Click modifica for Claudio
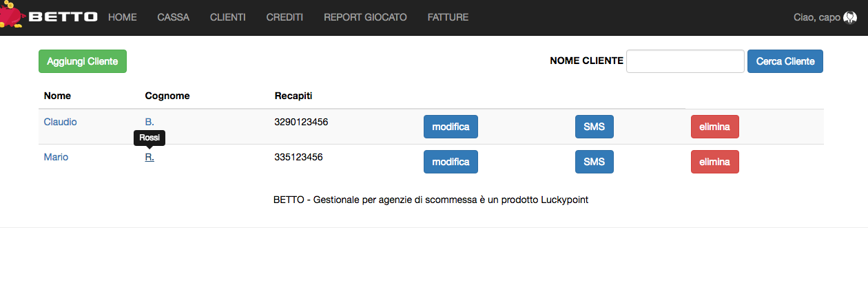Screen dimensions: 868x307 [451, 127]
